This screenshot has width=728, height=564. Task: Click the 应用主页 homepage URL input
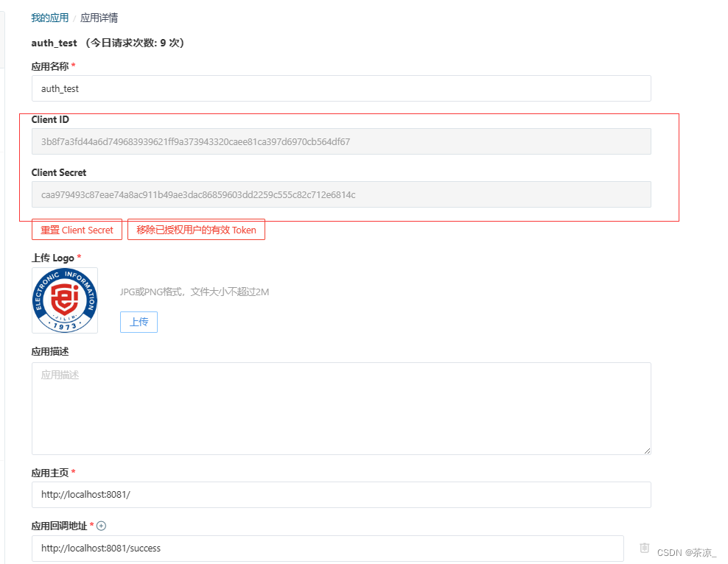(340, 494)
